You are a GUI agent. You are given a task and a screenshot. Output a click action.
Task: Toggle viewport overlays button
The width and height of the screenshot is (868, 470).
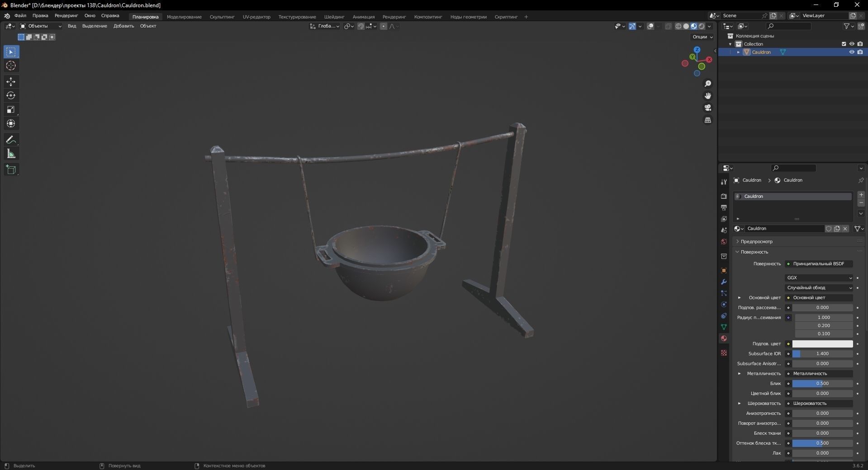point(650,26)
